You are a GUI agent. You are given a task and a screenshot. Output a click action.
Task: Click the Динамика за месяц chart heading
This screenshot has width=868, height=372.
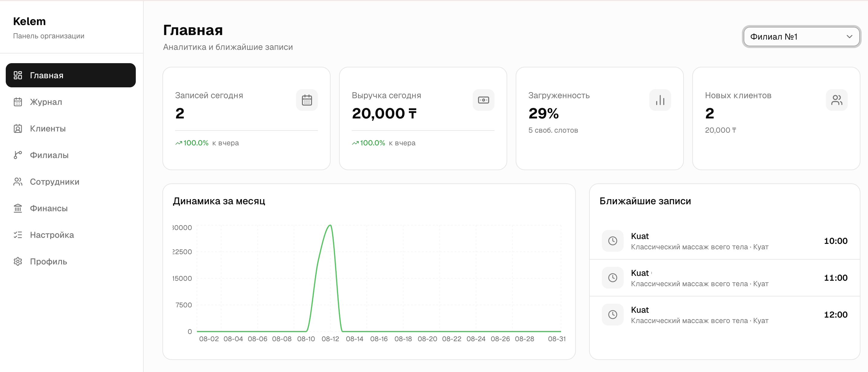[219, 201]
